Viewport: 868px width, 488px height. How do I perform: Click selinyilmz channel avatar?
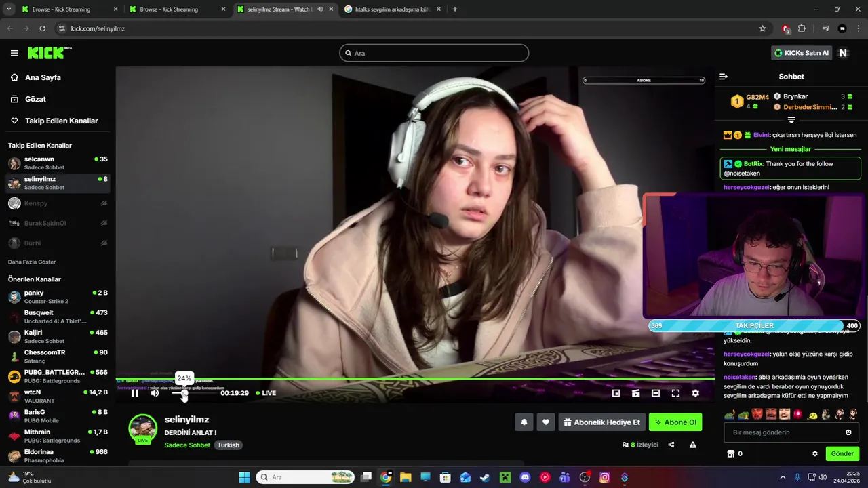pos(143,428)
